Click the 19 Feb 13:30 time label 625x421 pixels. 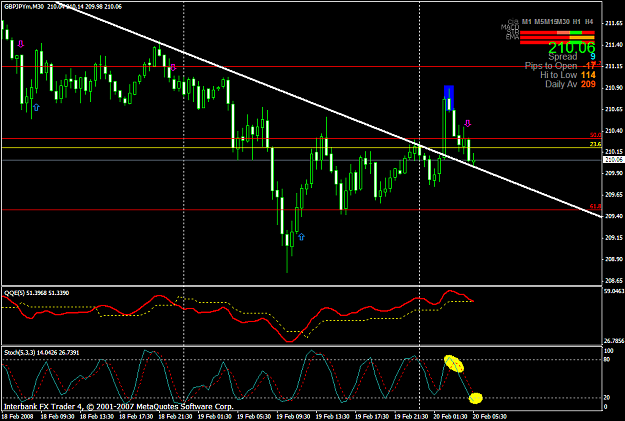(332, 416)
